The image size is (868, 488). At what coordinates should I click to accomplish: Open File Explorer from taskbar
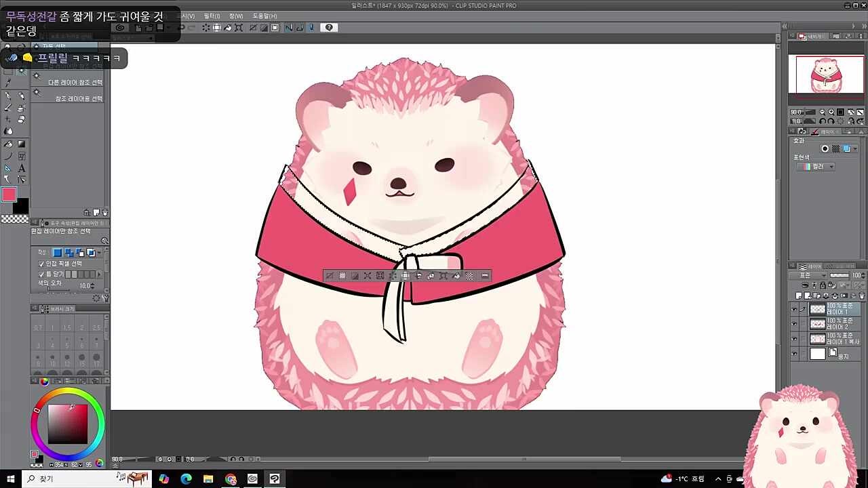point(208,479)
